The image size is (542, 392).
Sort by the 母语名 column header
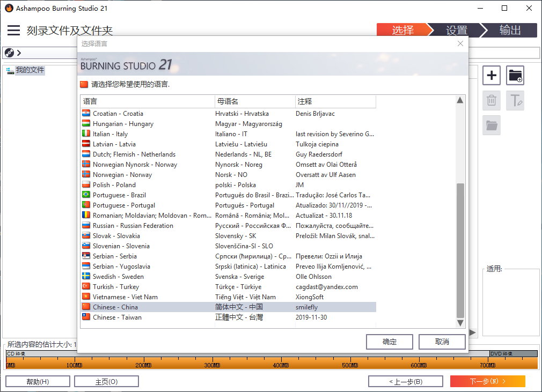point(255,101)
